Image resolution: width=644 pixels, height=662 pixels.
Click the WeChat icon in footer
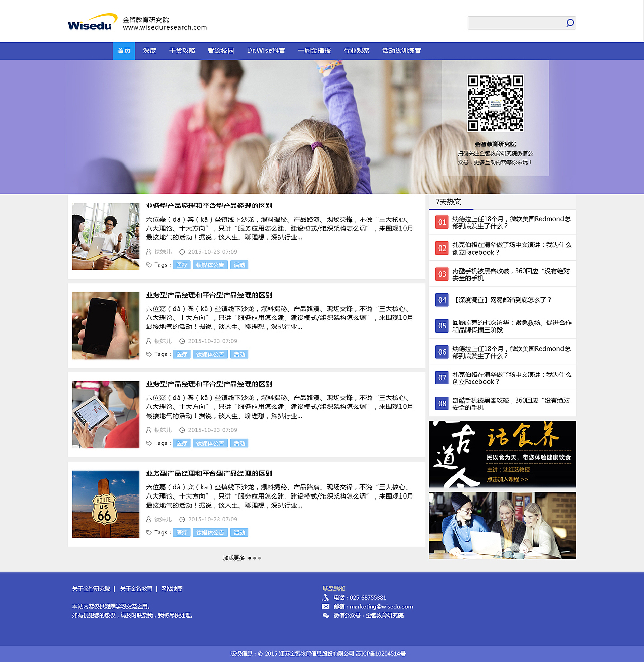coord(326,615)
